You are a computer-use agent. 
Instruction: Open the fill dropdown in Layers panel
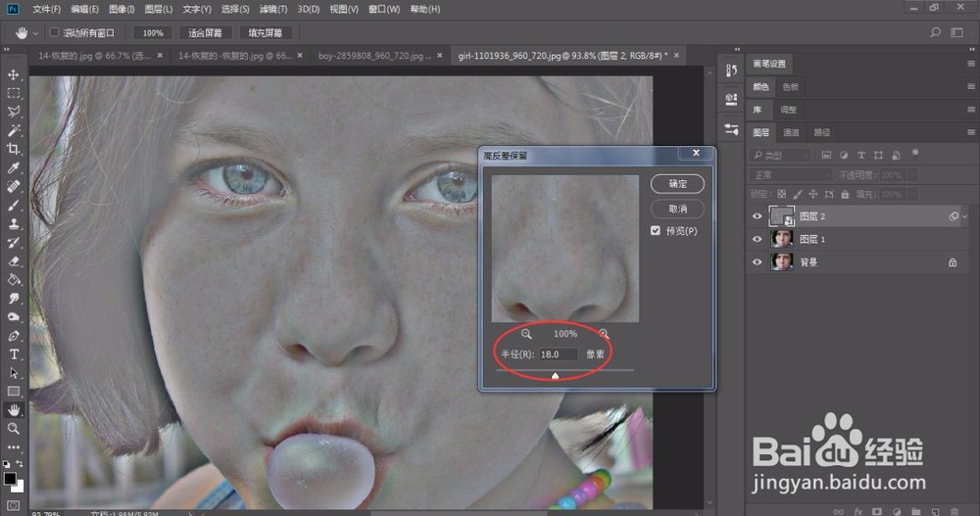913,194
